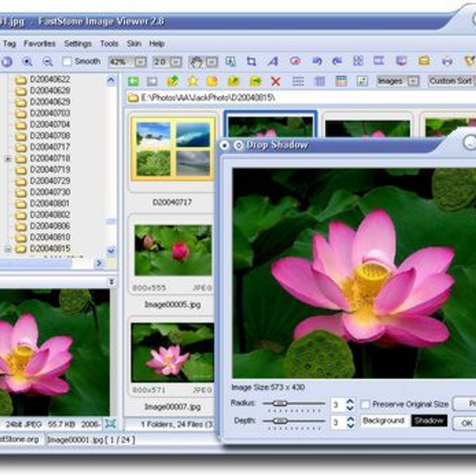Open the Favorites menu

[40, 44]
